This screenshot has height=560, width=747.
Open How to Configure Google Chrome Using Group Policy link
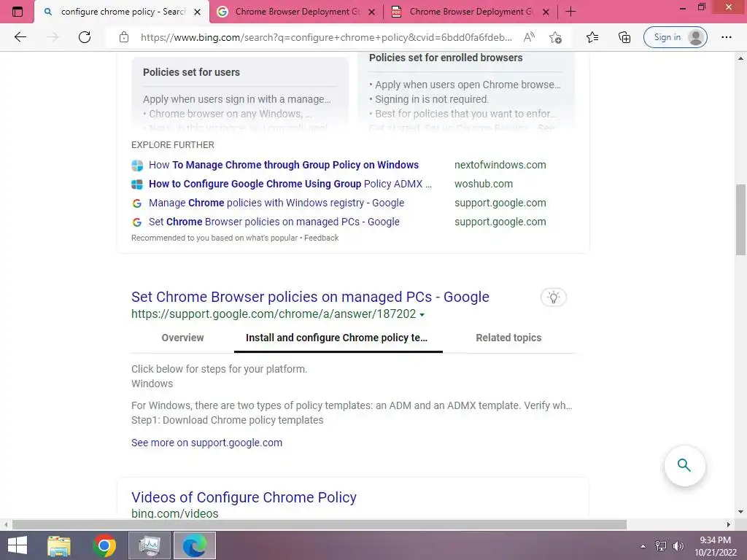pyautogui.click(x=290, y=184)
